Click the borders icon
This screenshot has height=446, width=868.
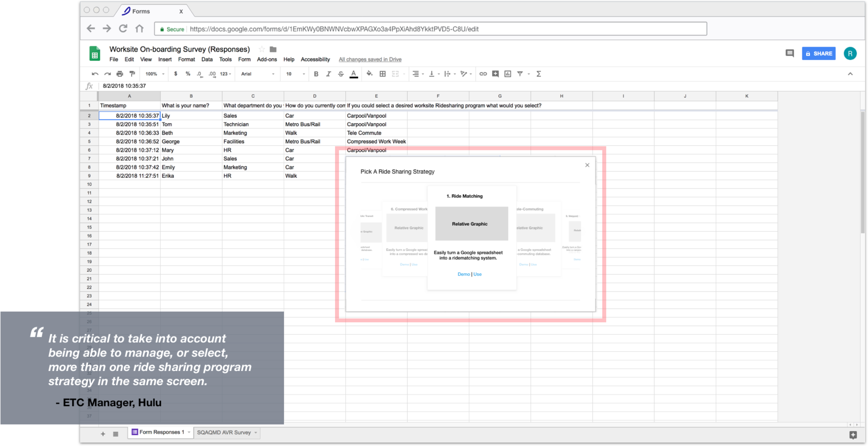383,74
